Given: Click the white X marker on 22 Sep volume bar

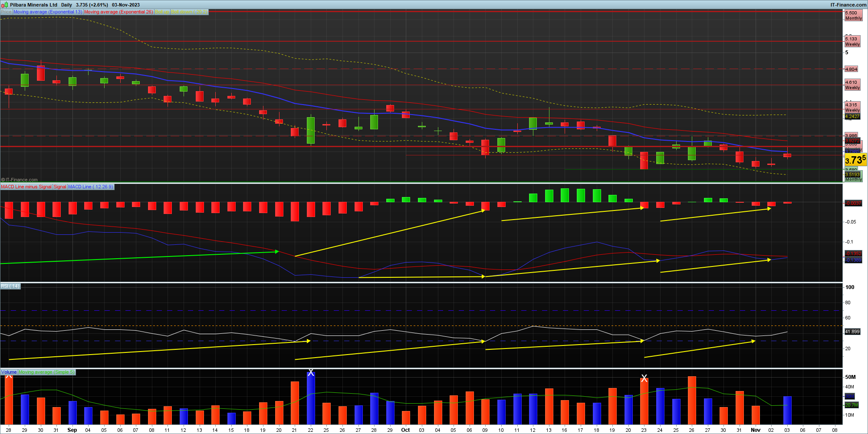Looking at the screenshot, I should tap(311, 373).
